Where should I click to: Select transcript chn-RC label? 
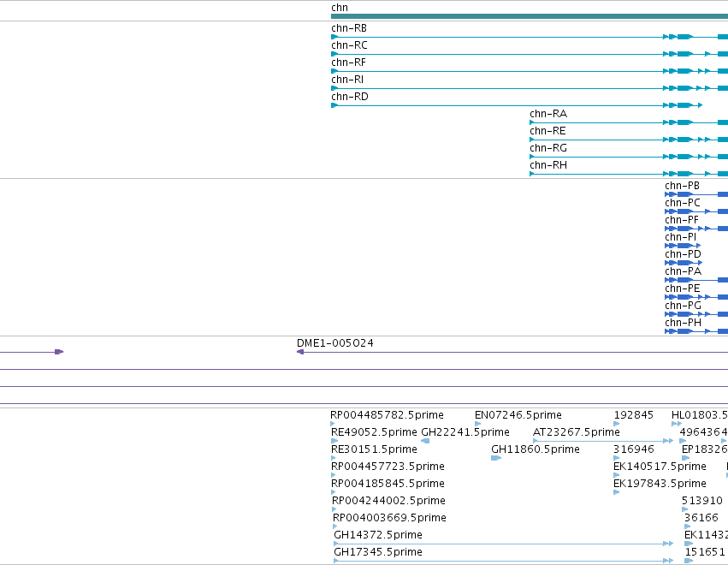[x=349, y=45]
